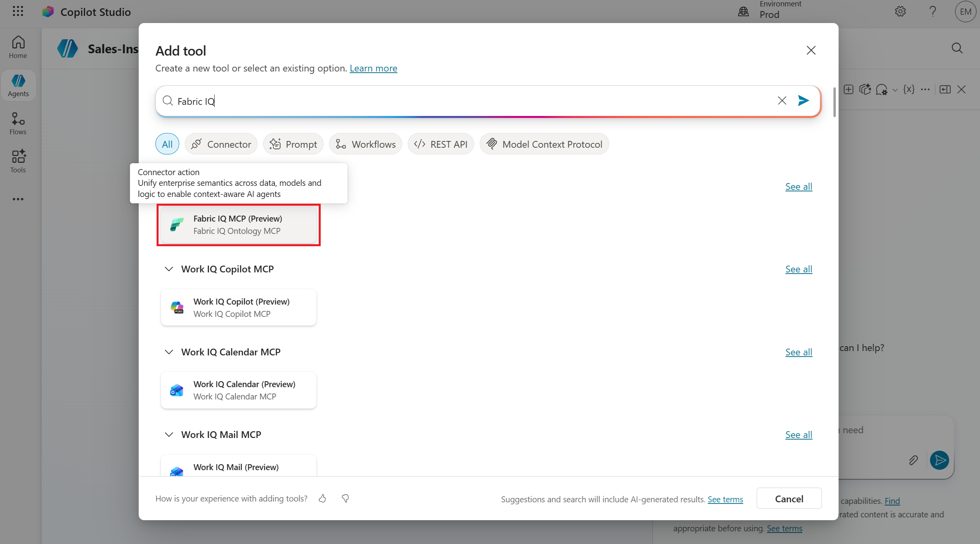Open Tools in the sidebar

(18, 162)
